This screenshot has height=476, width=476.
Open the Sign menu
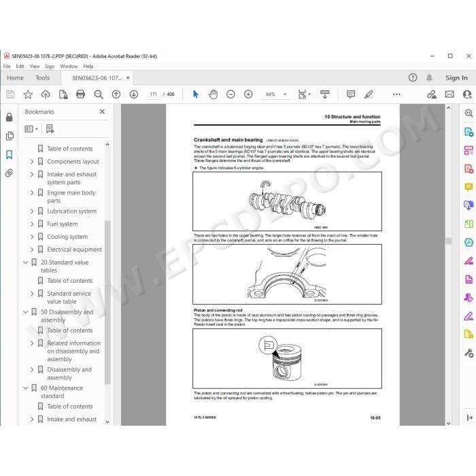[x=50, y=66]
